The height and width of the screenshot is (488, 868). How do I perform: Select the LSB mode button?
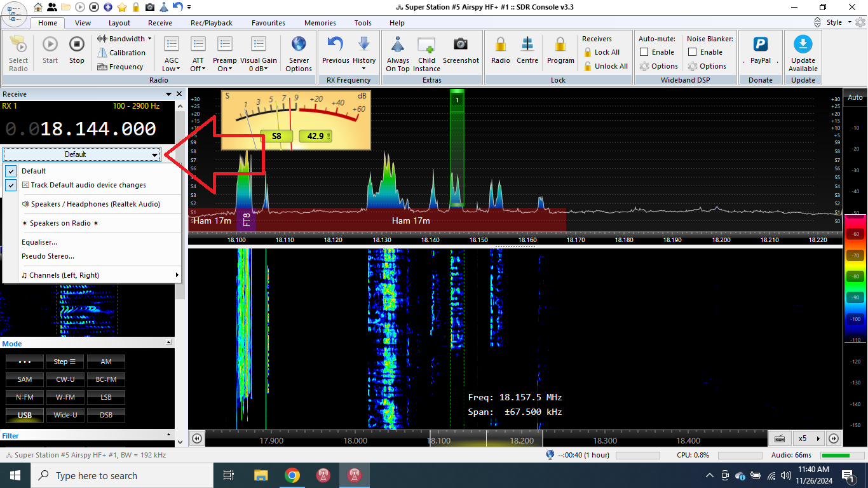coord(106,397)
